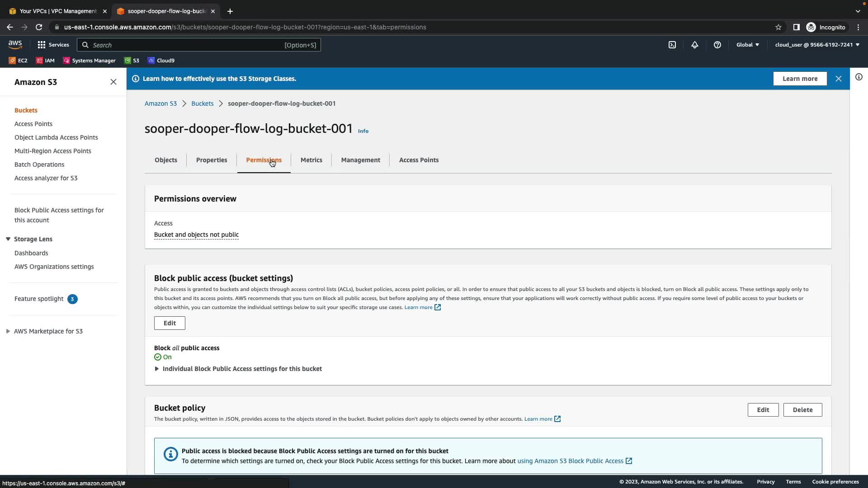Image resolution: width=868 pixels, height=488 pixels.
Task: Edit the Block public access settings
Action: pyautogui.click(x=170, y=323)
